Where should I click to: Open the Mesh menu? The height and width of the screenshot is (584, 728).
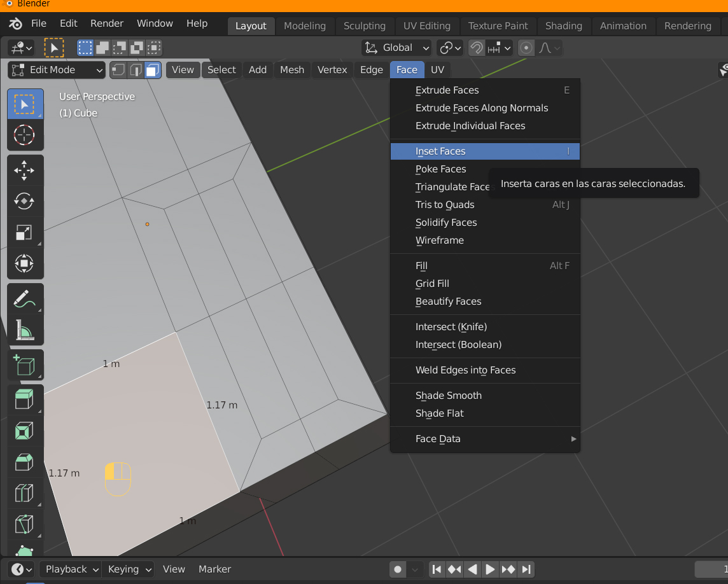[292, 70]
